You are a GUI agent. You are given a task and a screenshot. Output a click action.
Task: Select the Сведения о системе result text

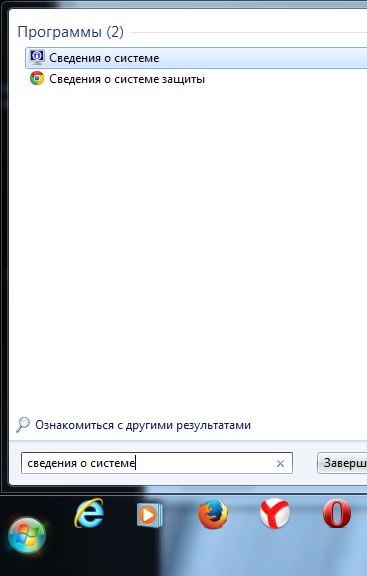[104, 58]
